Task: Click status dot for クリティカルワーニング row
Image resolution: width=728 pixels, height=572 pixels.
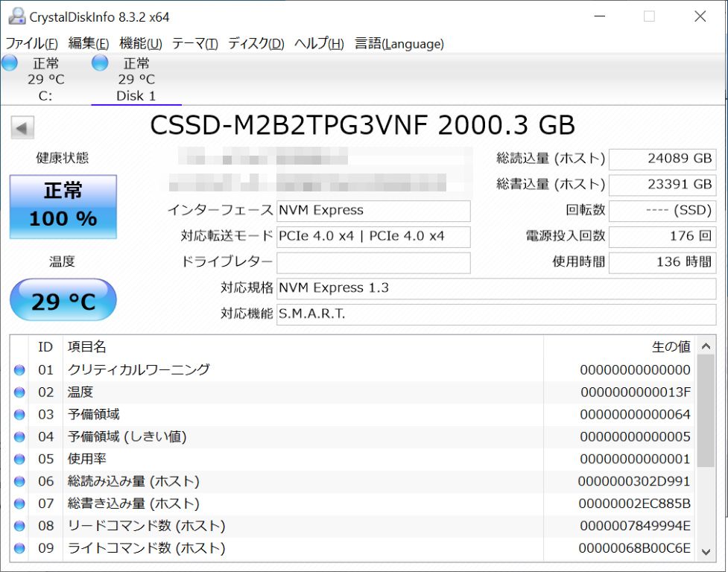Action: (19, 370)
